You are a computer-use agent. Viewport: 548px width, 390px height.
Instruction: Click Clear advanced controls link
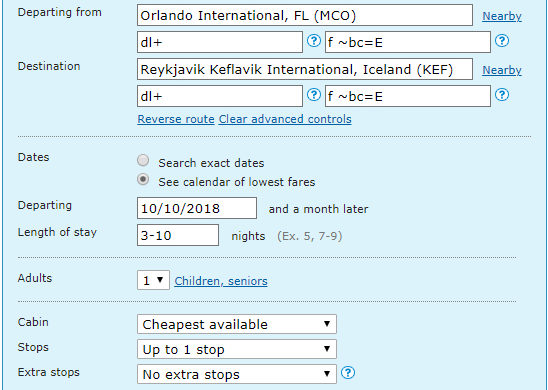click(285, 119)
